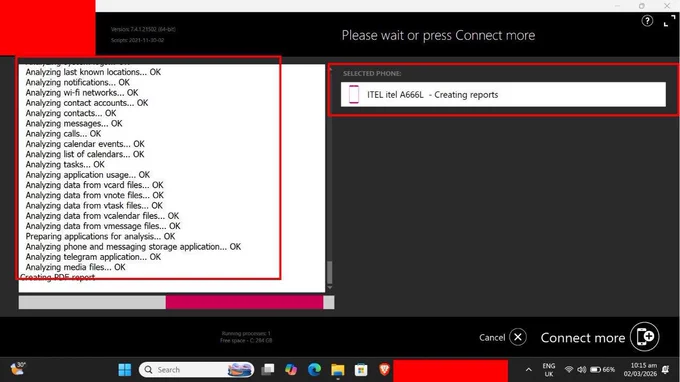Open Microsoft Edge from the taskbar
This screenshot has width=680, height=382.
click(314, 369)
